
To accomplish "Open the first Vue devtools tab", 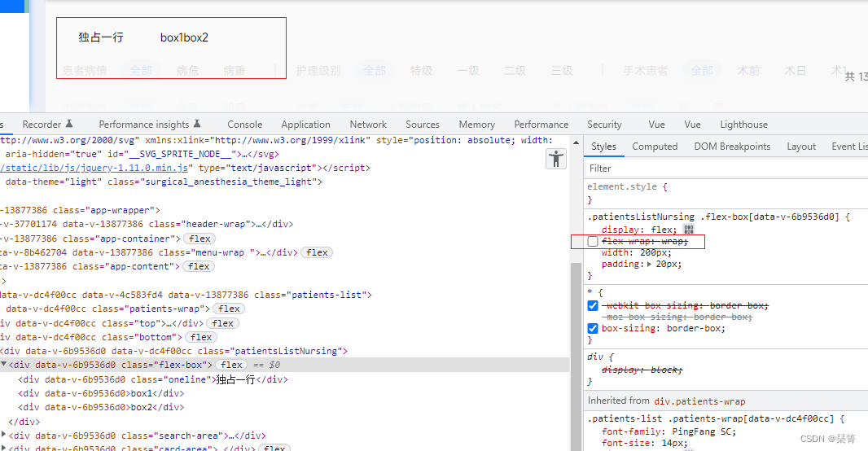I will pyautogui.click(x=656, y=125).
